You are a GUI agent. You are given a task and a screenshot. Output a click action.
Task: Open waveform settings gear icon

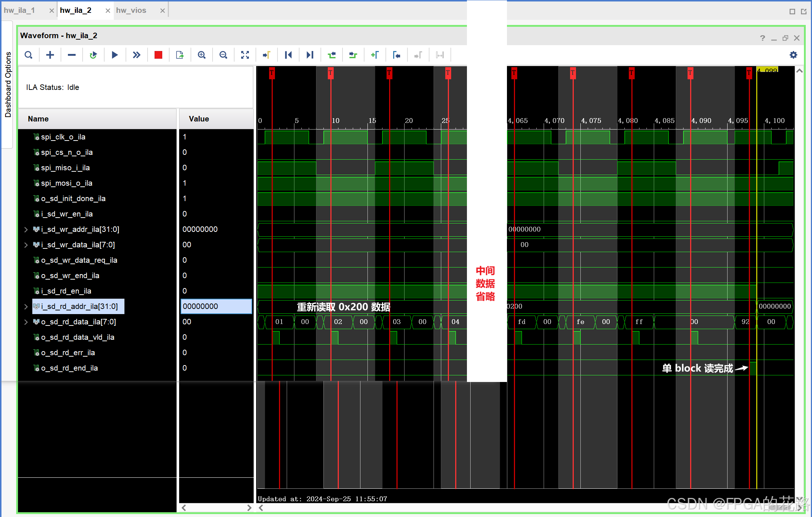coord(793,55)
